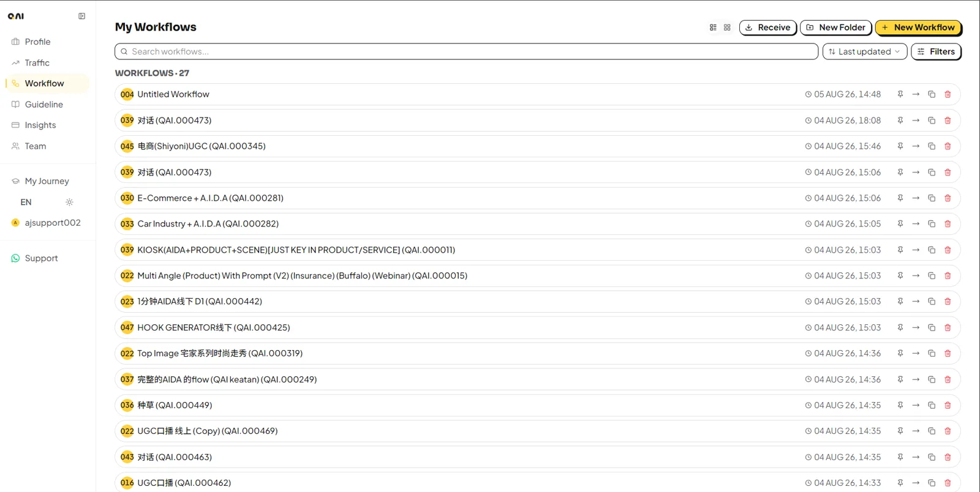Focus the Search workflows field

coord(466,51)
